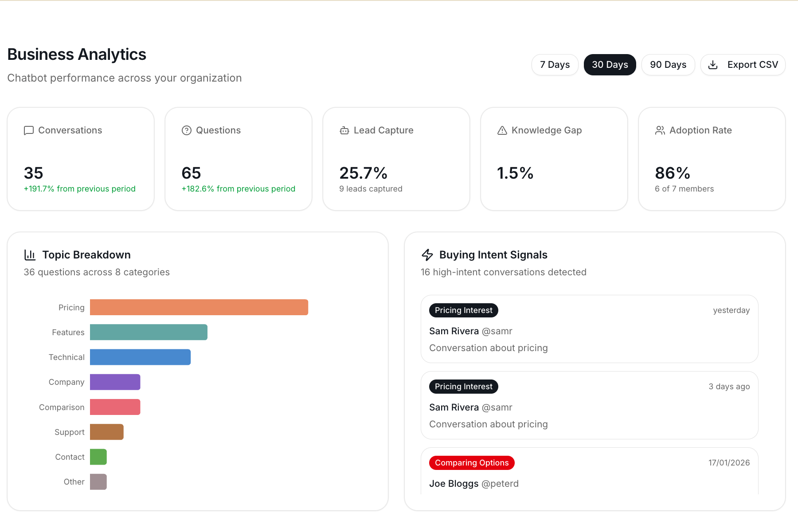Click the download icon on Export CSV

(x=713, y=64)
